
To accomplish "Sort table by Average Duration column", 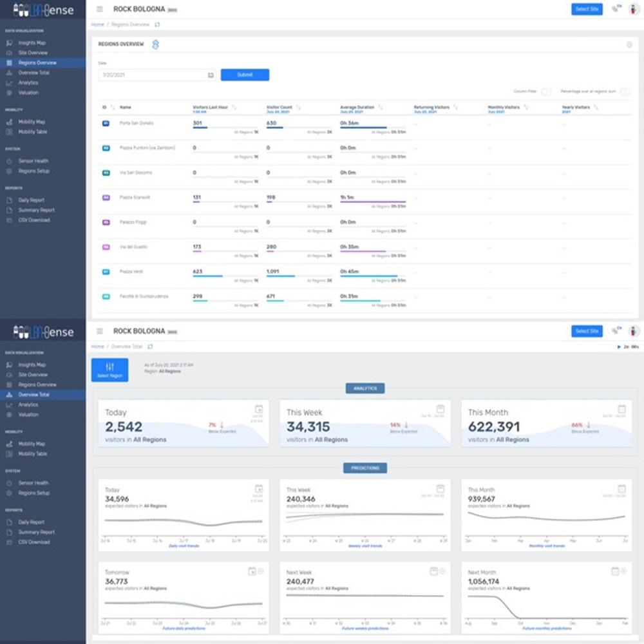I will click(x=380, y=108).
